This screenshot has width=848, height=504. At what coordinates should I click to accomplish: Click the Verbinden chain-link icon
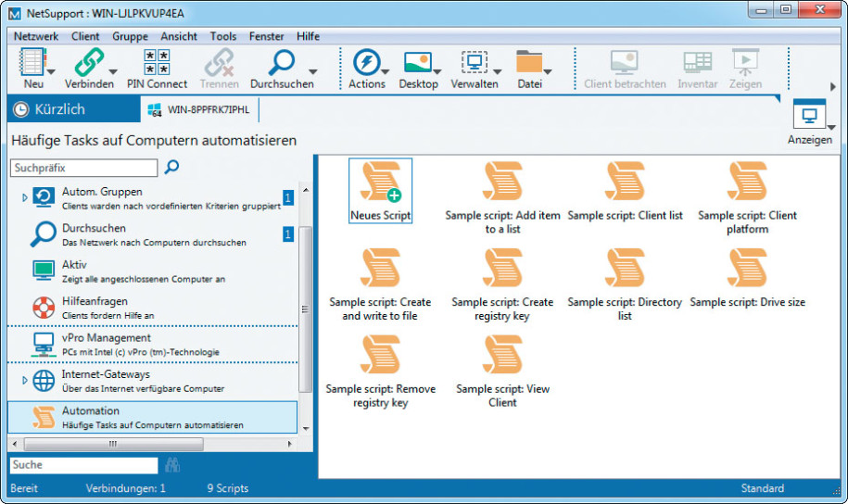(89, 62)
